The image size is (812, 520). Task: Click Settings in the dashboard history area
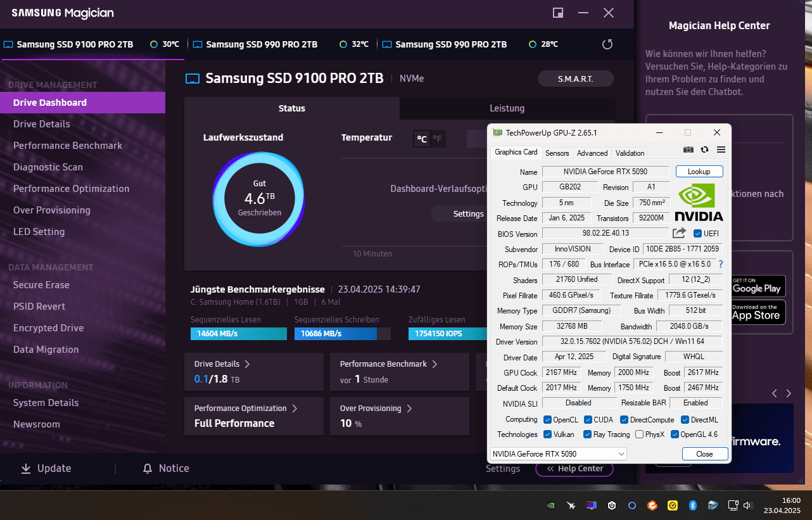click(469, 213)
